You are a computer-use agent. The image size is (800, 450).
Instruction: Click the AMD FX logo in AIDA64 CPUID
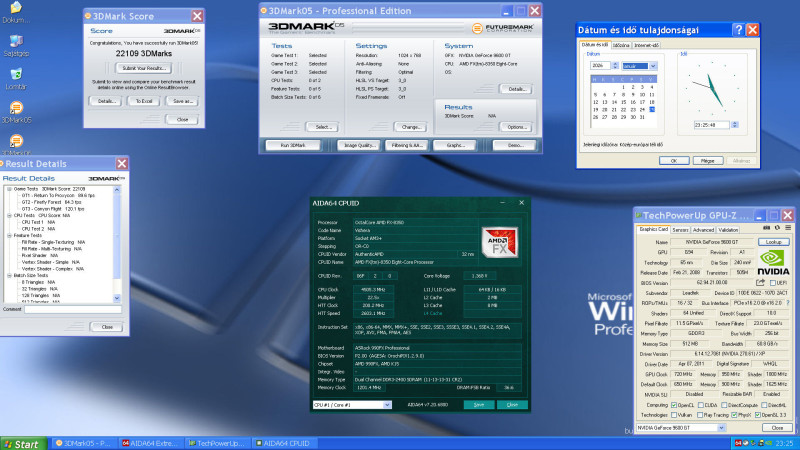point(499,242)
